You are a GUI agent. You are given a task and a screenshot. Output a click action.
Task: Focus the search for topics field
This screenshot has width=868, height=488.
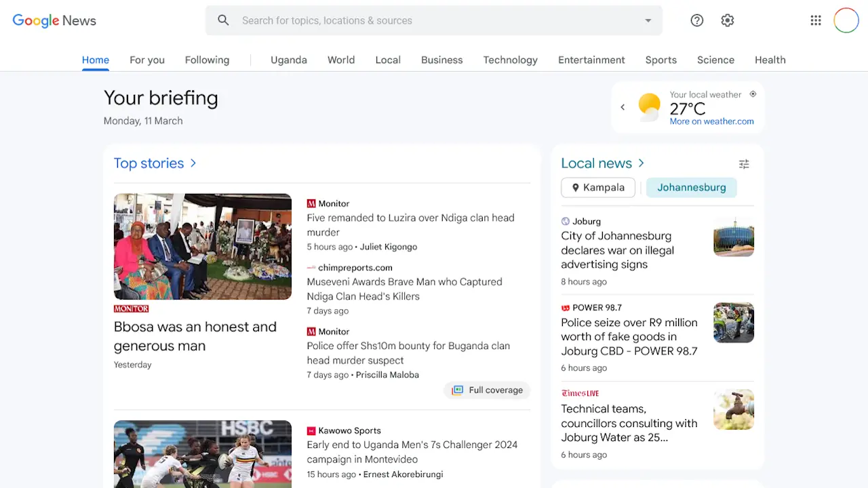click(x=434, y=20)
